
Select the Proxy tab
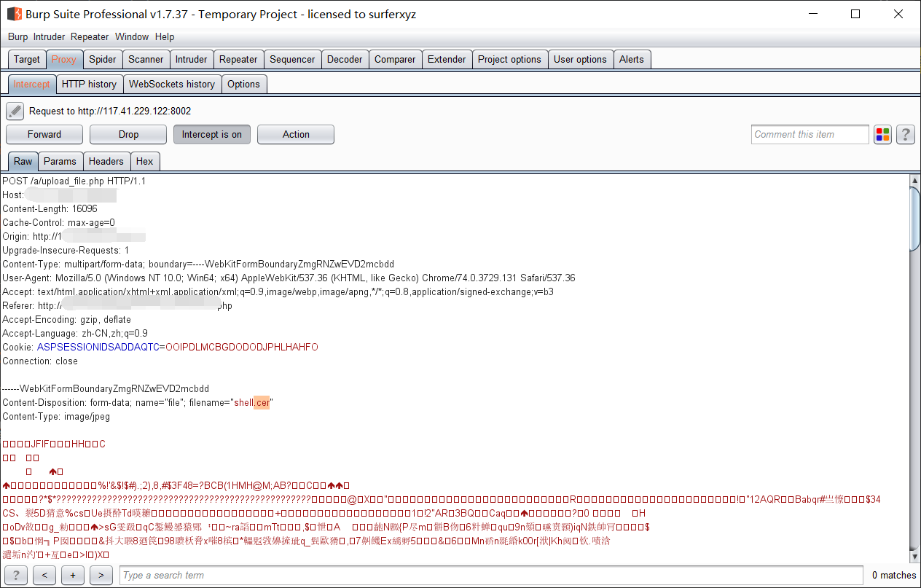(x=64, y=60)
